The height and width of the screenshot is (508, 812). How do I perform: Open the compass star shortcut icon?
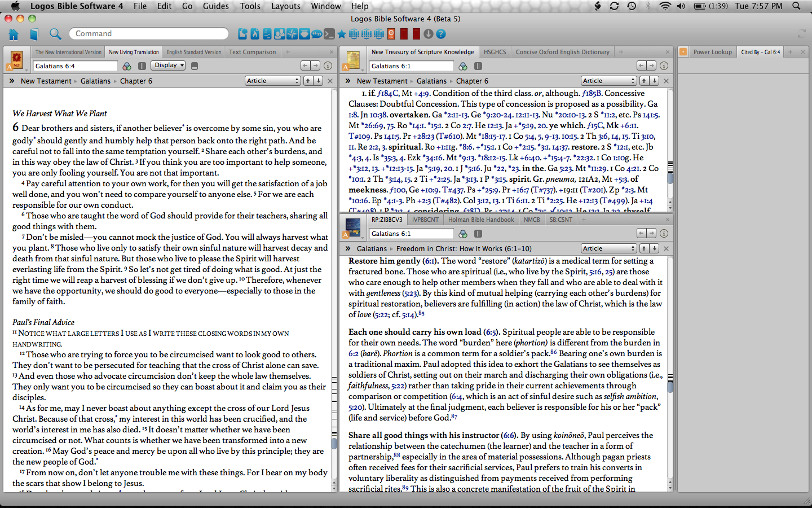[x=292, y=34]
